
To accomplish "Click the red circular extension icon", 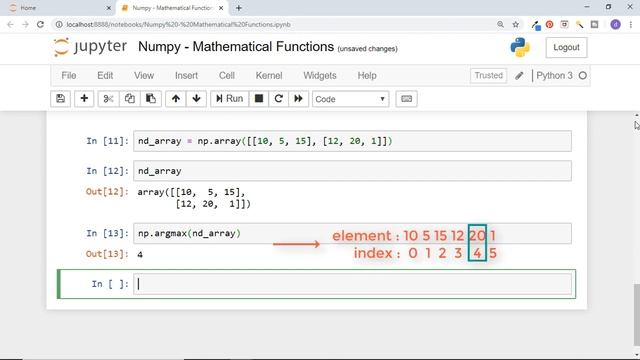I will (x=549, y=24).
